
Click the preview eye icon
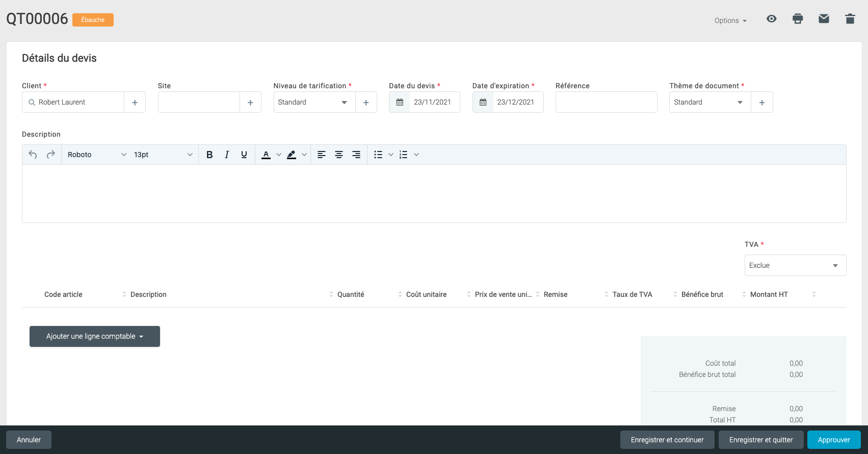coord(771,19)
